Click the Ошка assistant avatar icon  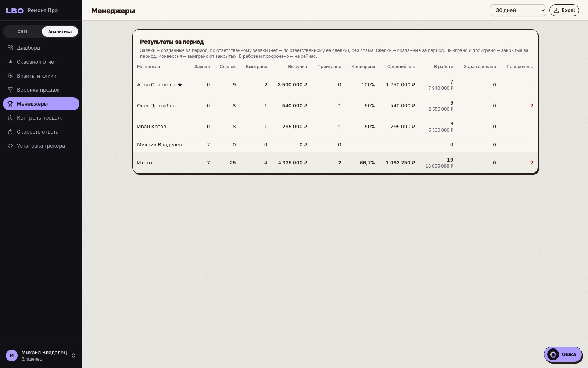click(x=553, y=354)
